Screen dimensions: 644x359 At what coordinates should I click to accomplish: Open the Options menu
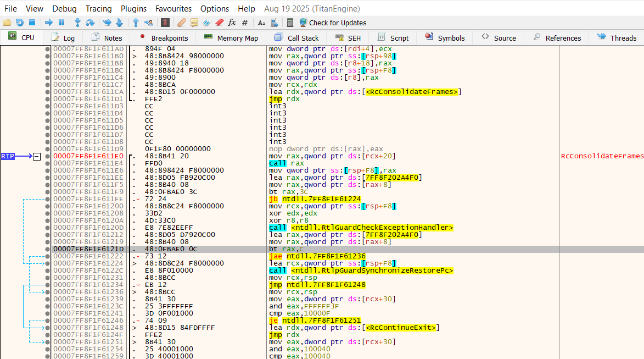pos(215,9)
